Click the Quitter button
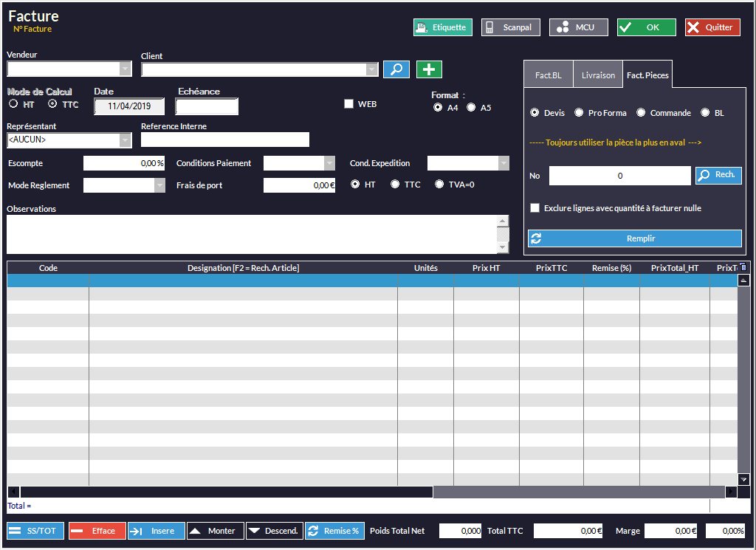Image resolution: width=756 pixels, height=550 pixels. pyautogui.click(x=712, y=27)
